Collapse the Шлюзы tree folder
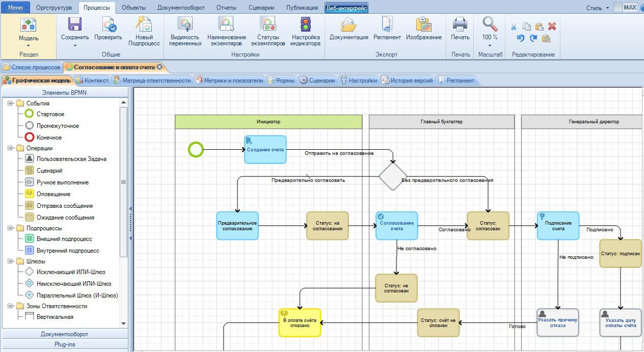 point(10,261)
